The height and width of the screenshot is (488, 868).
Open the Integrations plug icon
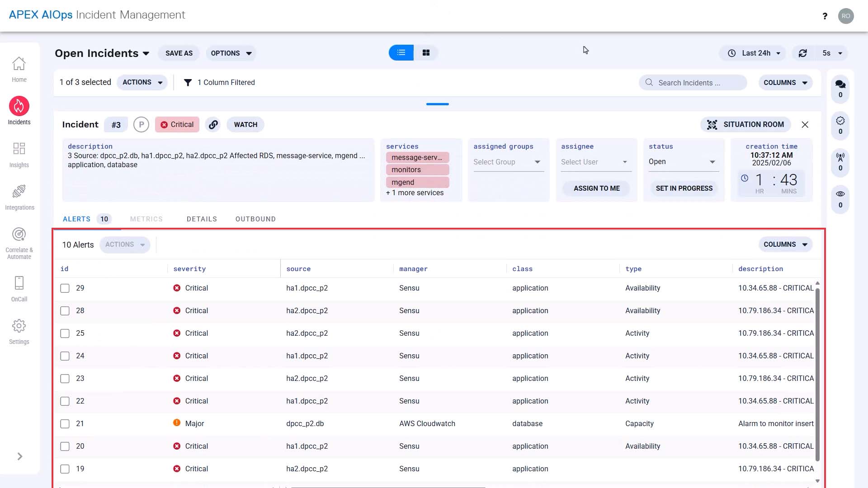19,192
